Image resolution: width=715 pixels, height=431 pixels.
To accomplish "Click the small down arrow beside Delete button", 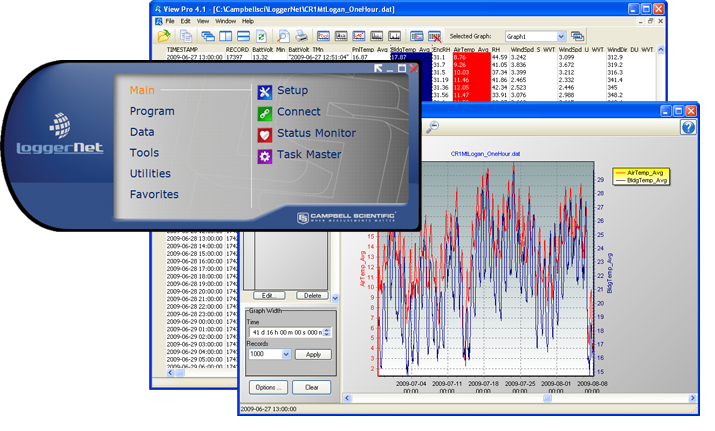I will point(335,298).
